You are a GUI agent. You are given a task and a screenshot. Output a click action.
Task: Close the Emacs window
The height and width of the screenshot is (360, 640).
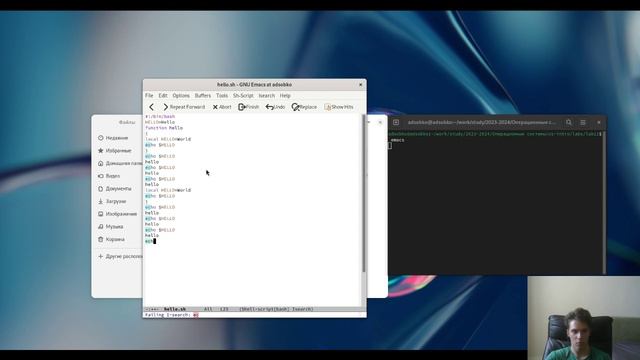click(x=360, y=84)
